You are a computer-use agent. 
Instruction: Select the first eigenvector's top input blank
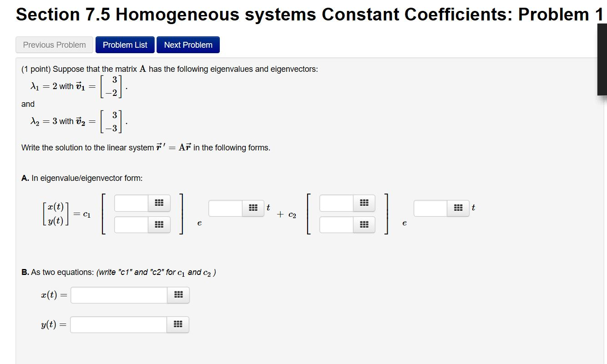click(132, 203)
